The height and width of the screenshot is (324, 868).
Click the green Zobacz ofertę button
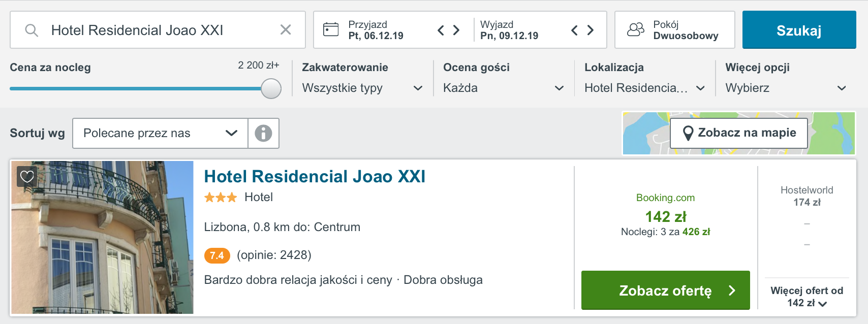[x=666, y=290]
